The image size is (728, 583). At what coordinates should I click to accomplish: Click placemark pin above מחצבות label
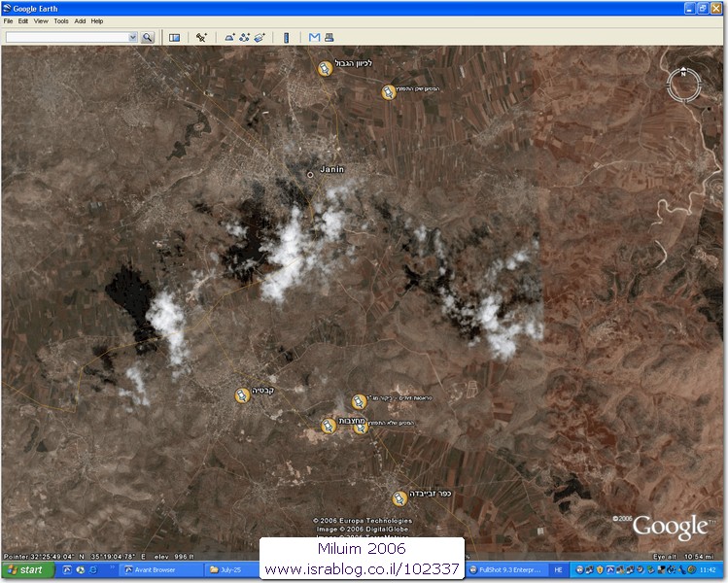coord(359,401)
